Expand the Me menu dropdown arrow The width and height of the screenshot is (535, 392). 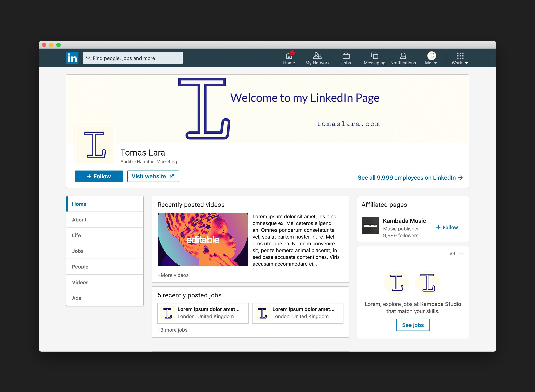pos(436,63)
